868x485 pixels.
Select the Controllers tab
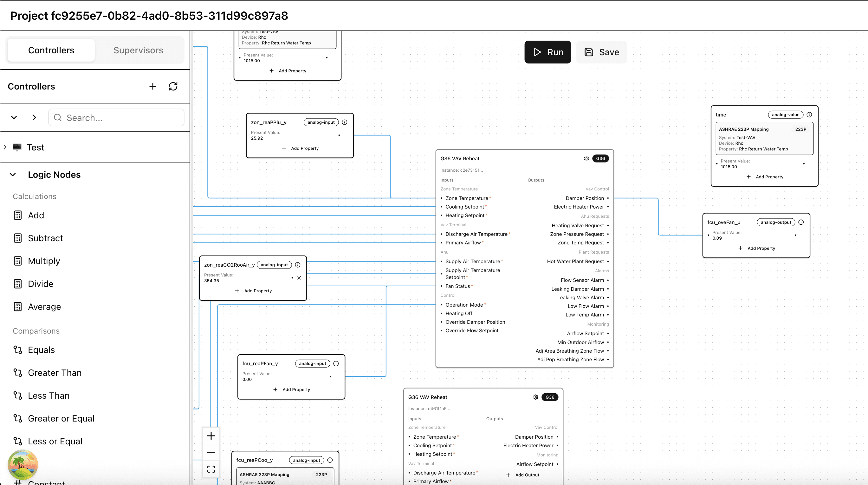click(x=51, y=50)
